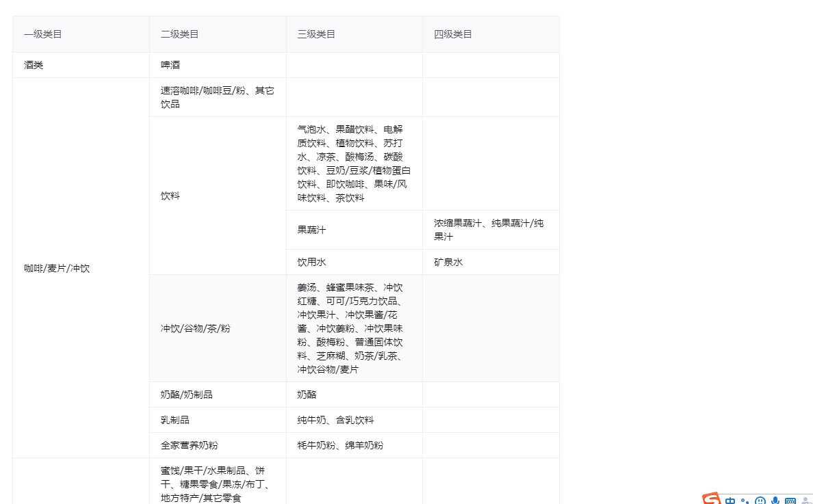Toggle Sogou punctuation mode icon
The height and width of the screenshot is (504, 813).
pos(745,501)
